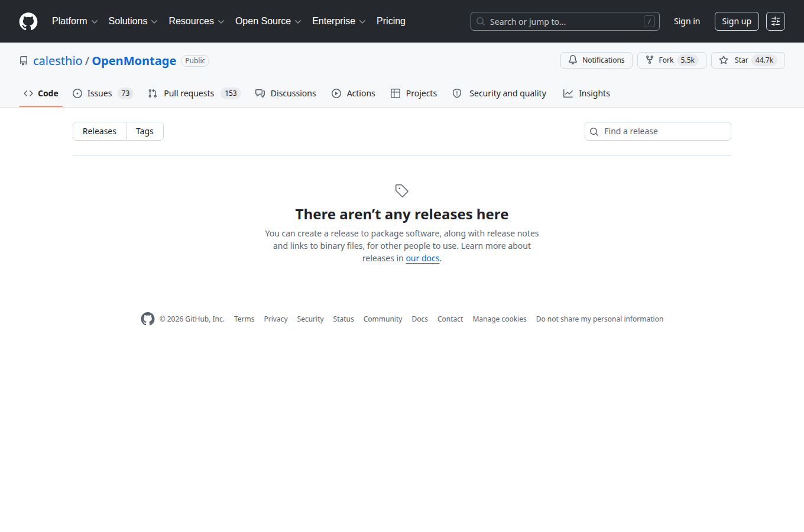804x532 pixels.
Task: Click Manage cookies in footer
Action: coord(500,319)
